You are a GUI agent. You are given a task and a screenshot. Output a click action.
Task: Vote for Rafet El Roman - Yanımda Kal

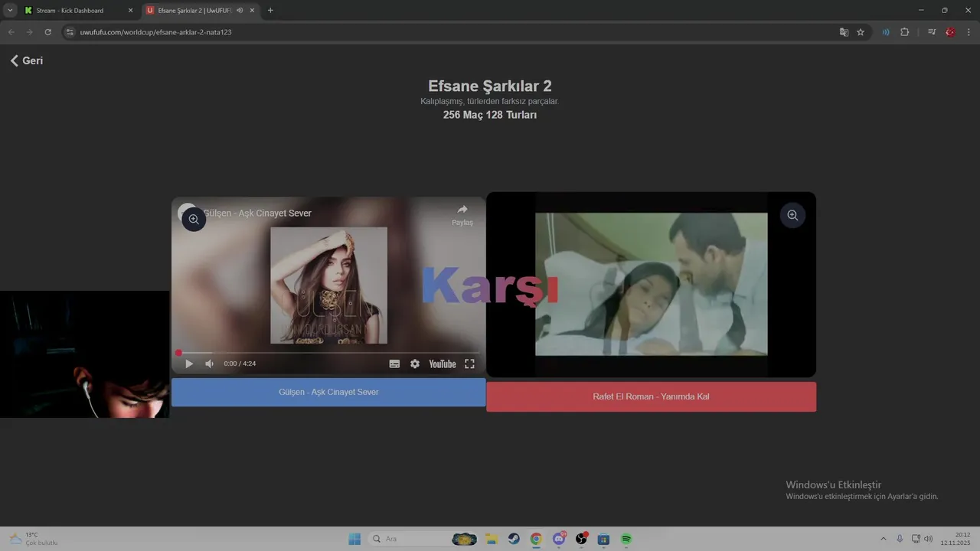point(651,396)
